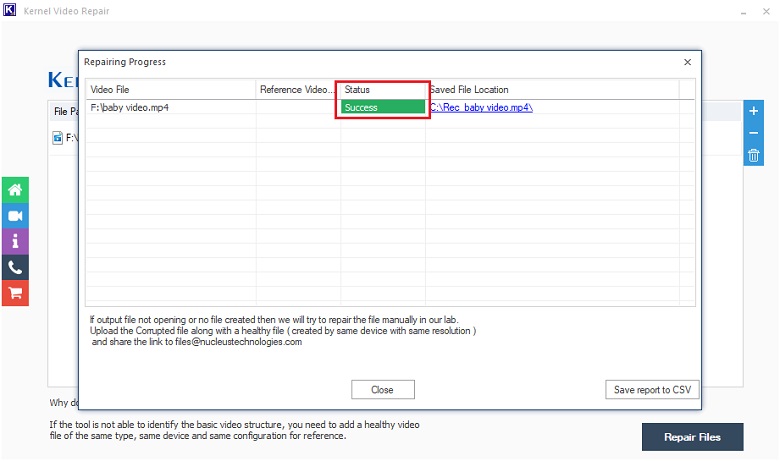This screenshot has height=461, width=780.
Task: Open the Home icon in left sidebar
Action: point(15,190)
